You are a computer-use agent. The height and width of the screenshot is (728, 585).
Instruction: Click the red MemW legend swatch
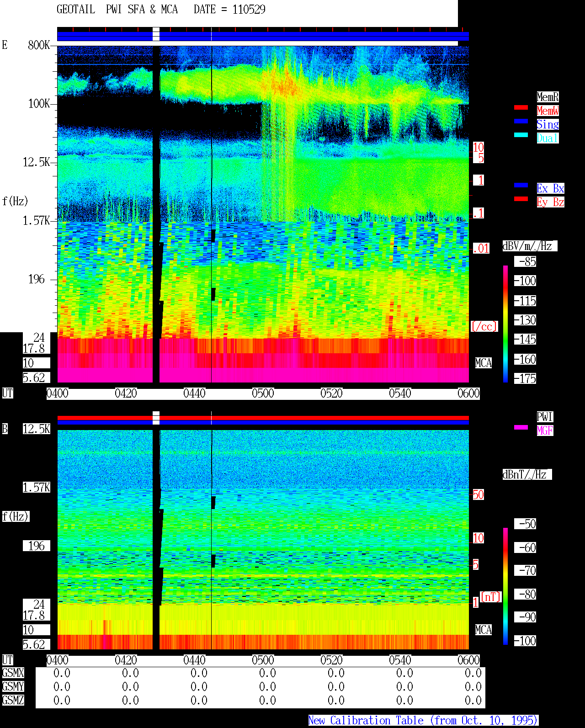[521, 107]
